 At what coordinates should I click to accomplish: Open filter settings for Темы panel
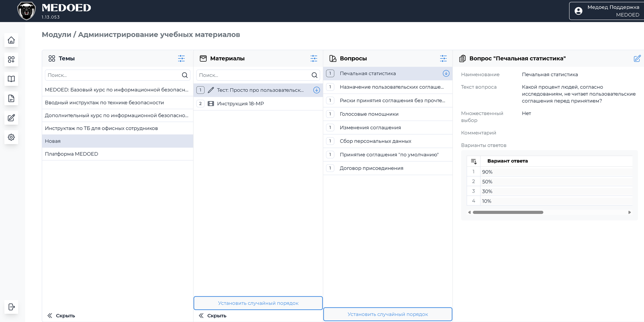[181, 58]
